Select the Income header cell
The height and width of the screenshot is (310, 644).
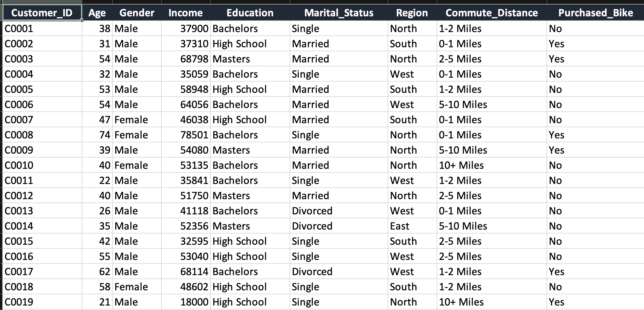[x=186, y=13]
